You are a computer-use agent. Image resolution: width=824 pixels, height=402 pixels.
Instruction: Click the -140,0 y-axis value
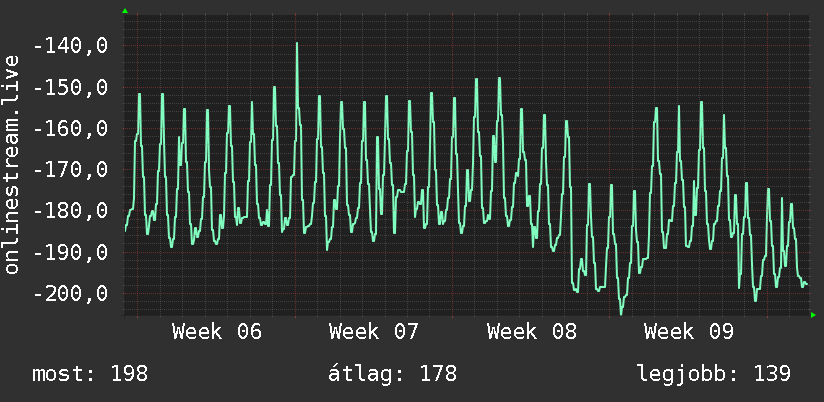click(70, 47)
